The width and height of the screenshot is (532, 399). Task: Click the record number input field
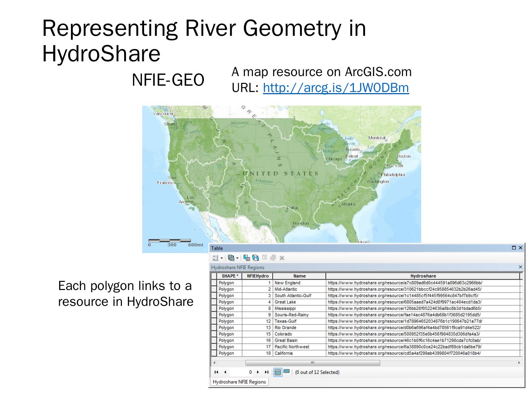tap(242, 372)
